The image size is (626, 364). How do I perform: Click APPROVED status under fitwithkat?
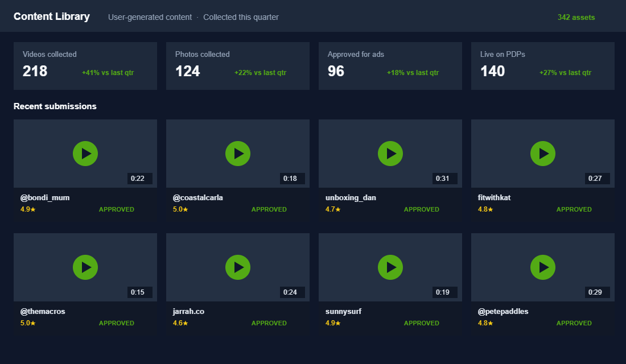pyautogui.click(x=574, y=209)
